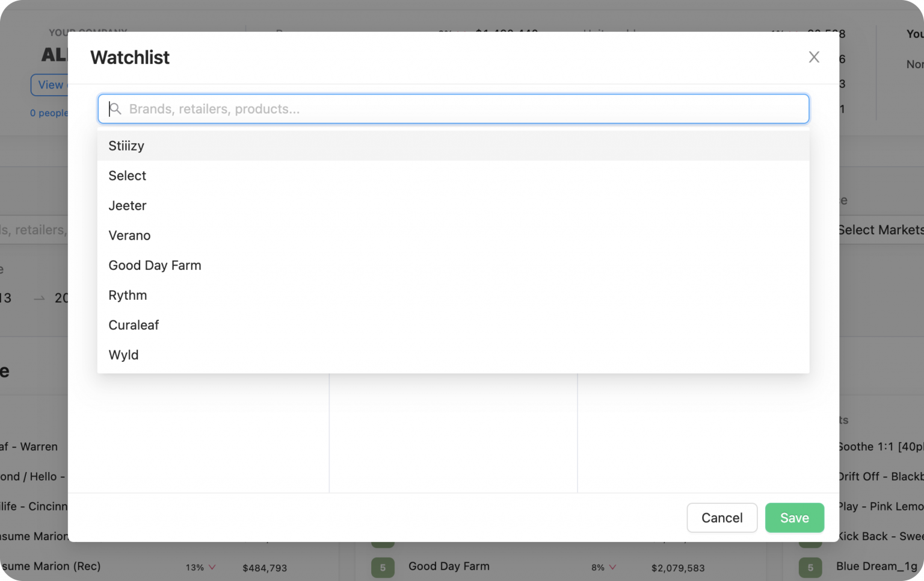Image resolution: width=924 pixels, height=581 pixels.
Task: Click the Soothe 1:1 product in background
Action: tap(881, 447)
